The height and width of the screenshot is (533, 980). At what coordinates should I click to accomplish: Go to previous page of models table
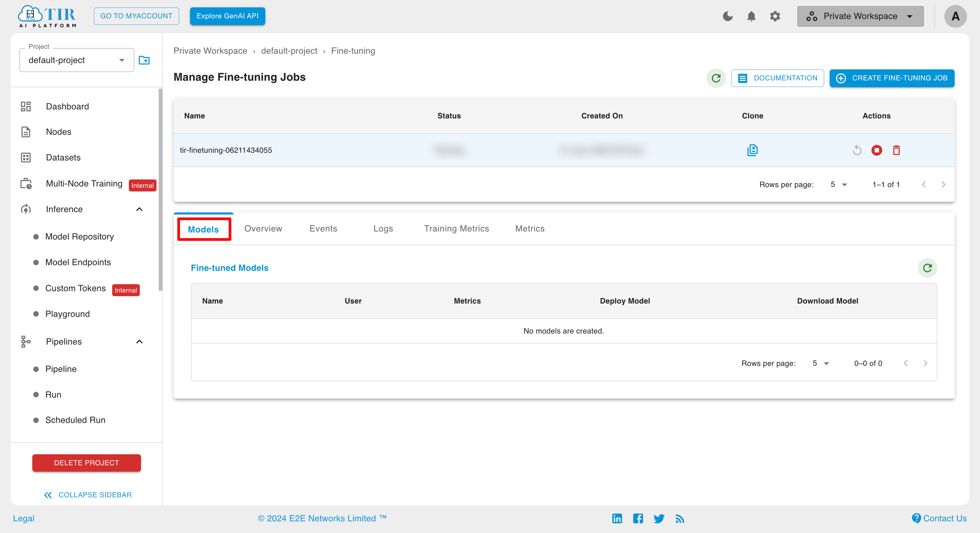pyautogui.click(x=905, y=363)
